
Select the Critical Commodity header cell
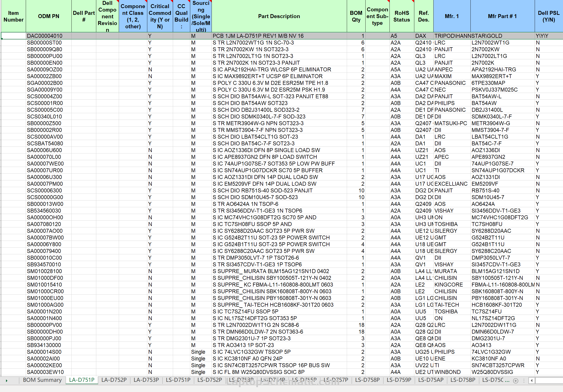160,16
